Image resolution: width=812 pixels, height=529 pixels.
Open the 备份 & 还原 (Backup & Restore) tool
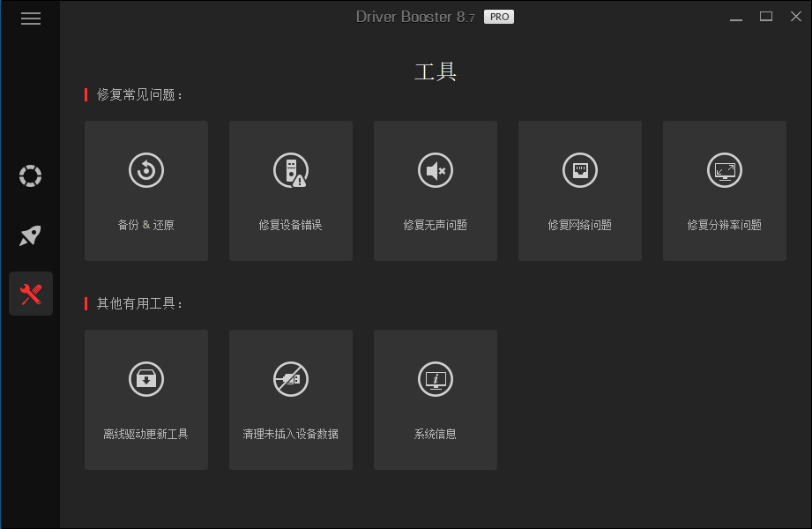point(145,190)
